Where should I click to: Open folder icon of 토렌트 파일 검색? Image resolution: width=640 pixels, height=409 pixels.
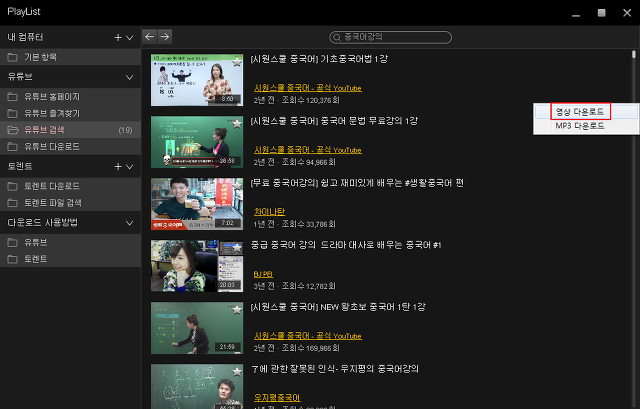(x=13, y=202)
